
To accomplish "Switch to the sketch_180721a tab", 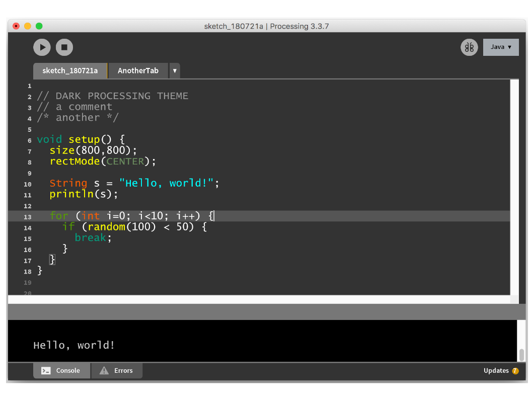I will [x=70, y=71].
